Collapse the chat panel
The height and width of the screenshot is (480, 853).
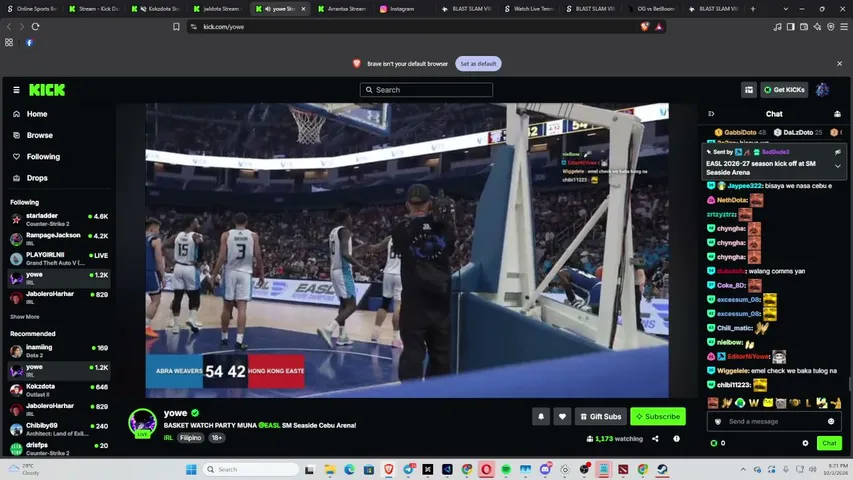click(711, 114)
